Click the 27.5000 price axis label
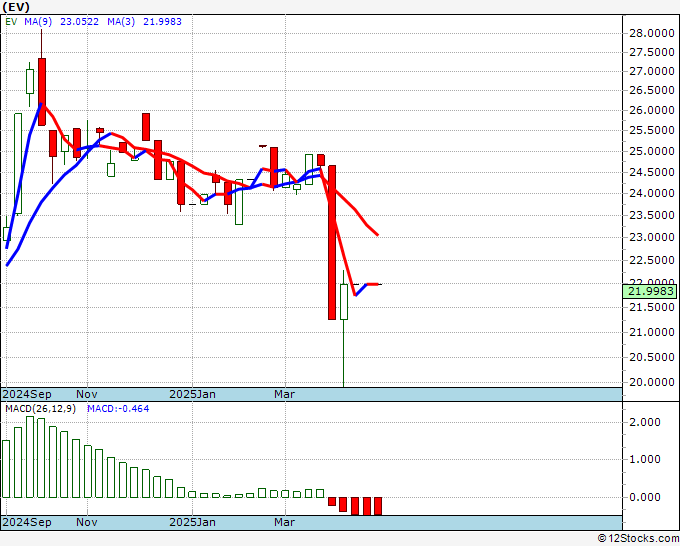The width and height of the screenshot is (680, 546). 651,52
